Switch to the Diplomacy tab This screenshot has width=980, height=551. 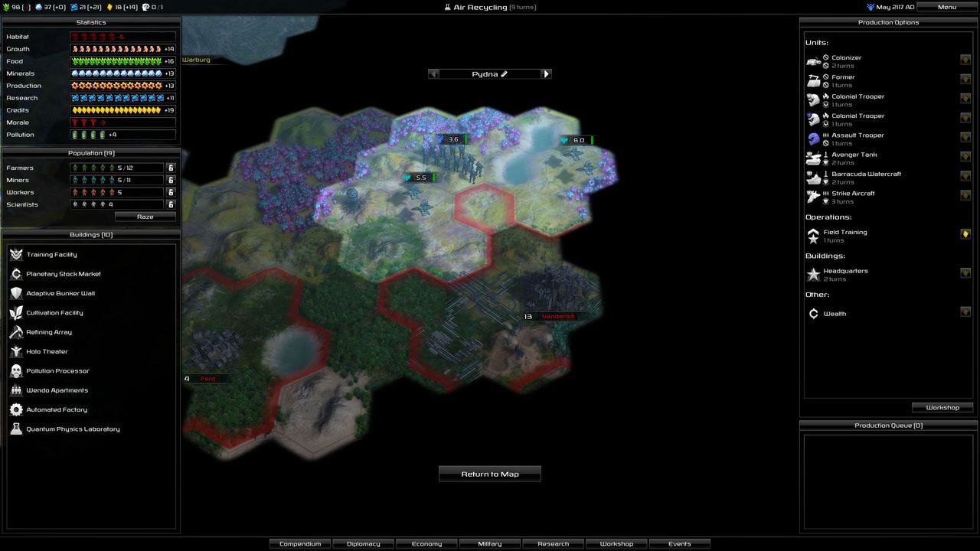pos(363,543)
